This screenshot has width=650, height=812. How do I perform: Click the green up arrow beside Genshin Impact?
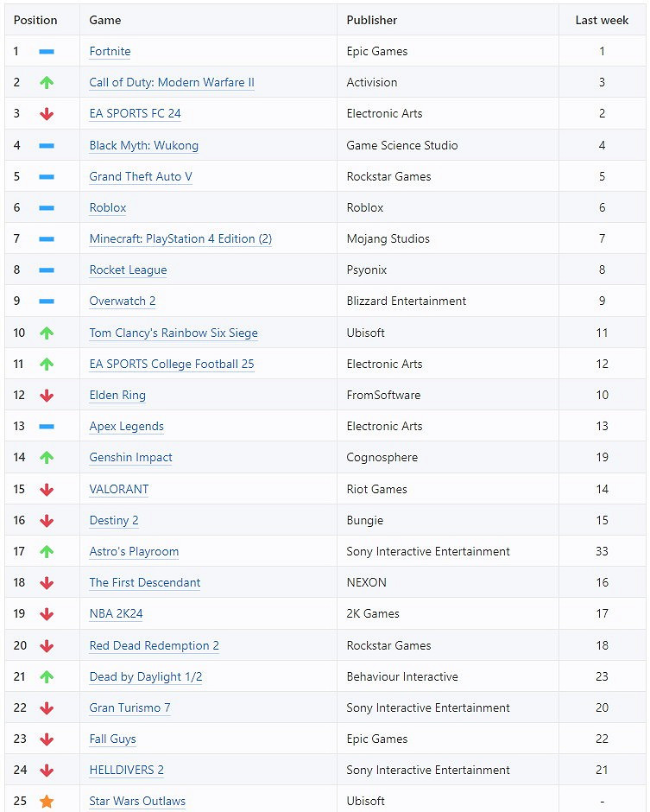click(47, 458)
